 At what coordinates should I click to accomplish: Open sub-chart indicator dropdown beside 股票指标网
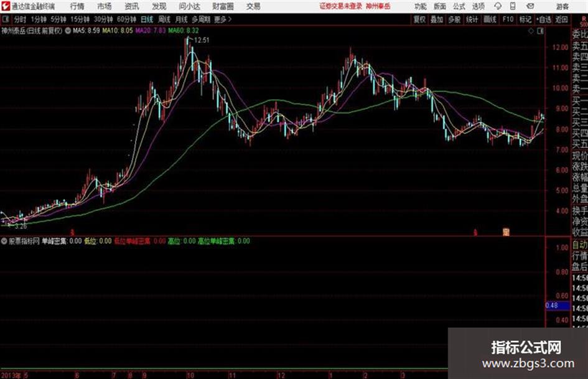(4, 241)
